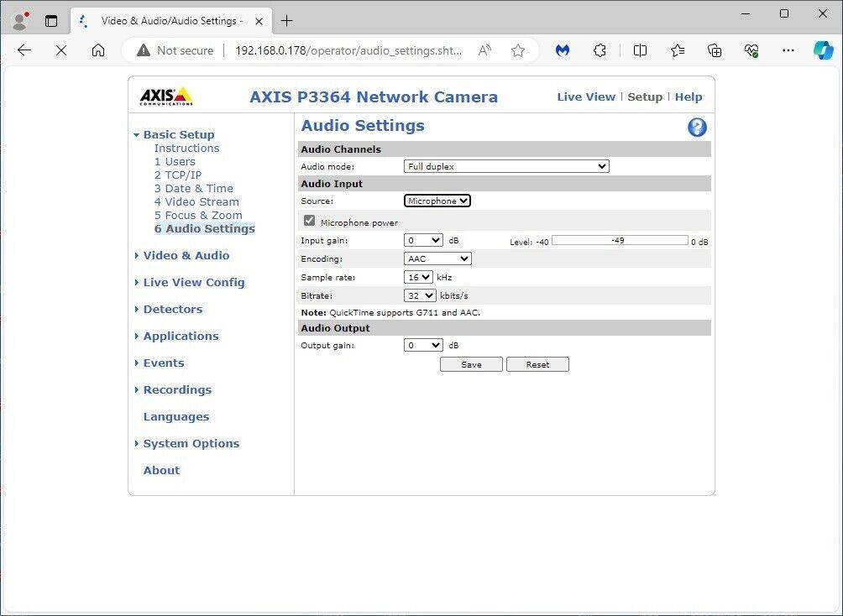Open the Help link in header
Viewport: 843px width, 616px height.
pos(689,97)
